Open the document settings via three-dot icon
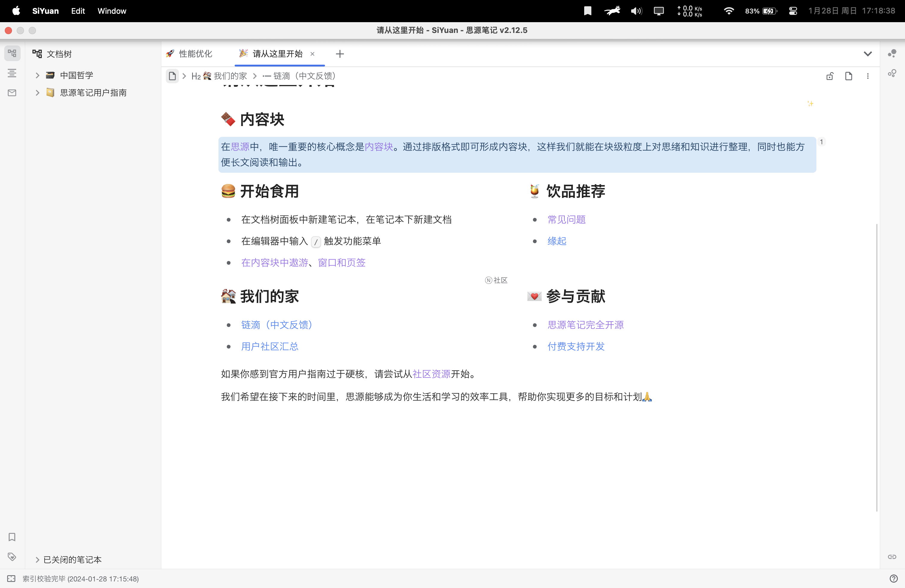The width and height of the screenshot is (905, 588). click(868, 76)
